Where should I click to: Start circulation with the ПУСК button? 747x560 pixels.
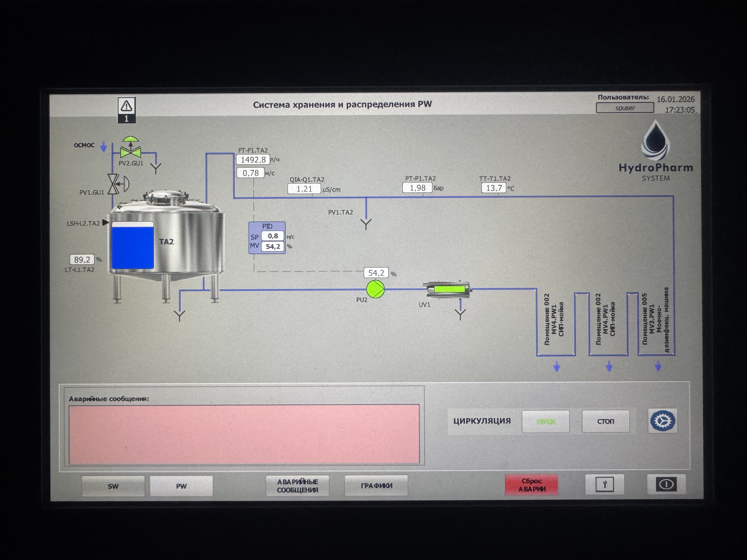545,422
